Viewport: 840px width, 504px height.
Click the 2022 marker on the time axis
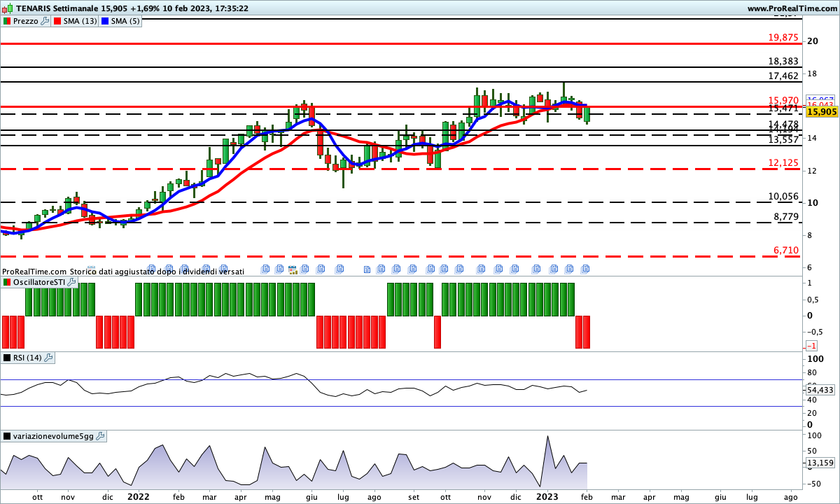138,496
